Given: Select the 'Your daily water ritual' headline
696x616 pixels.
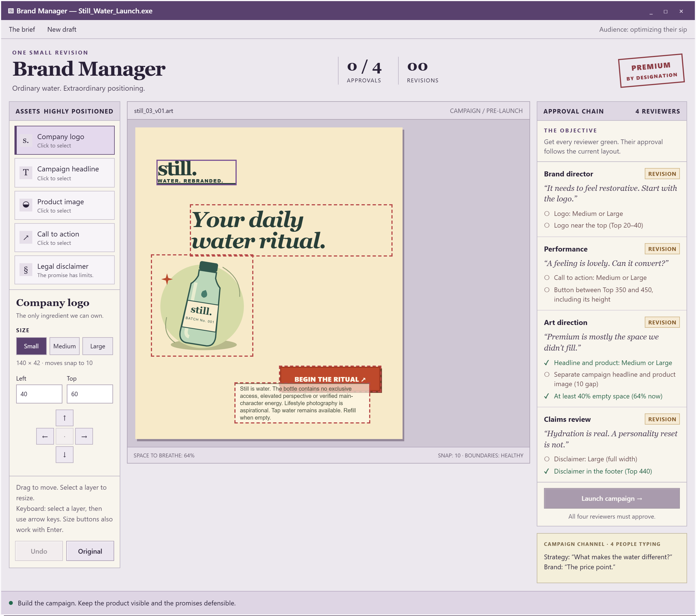Looking at the screenshot, I should [x=291, y=230].
